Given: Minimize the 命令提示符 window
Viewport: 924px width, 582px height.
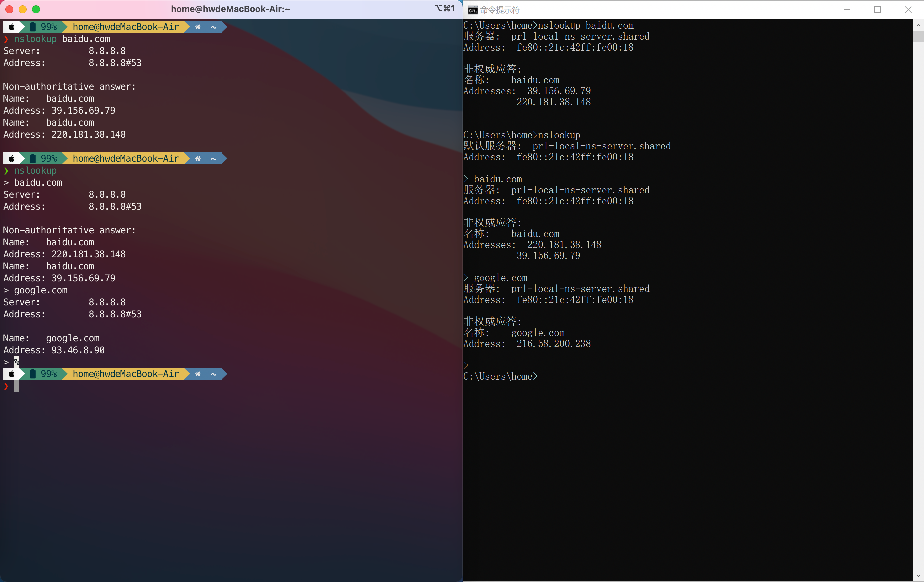Looking at the screenshot, I should (x=847, y=10).
